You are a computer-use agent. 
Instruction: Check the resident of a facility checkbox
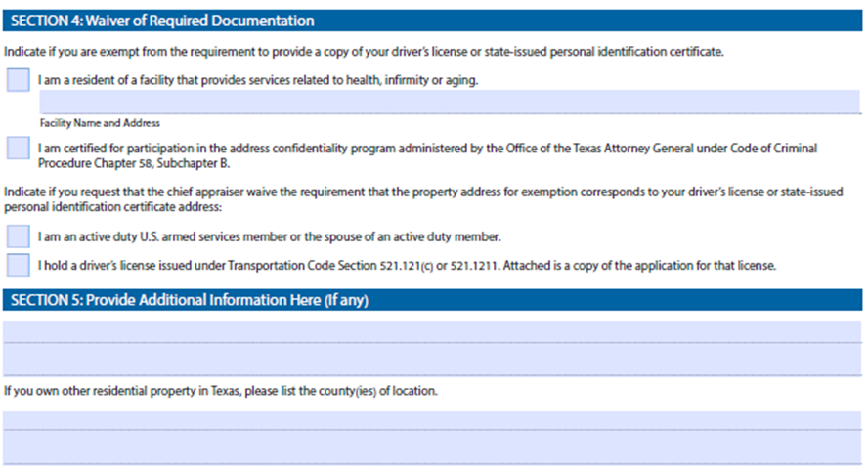tap(18, 81)
